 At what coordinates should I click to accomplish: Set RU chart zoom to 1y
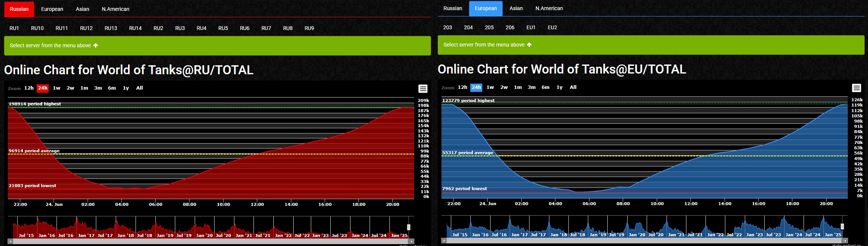(x=126, y=88)
